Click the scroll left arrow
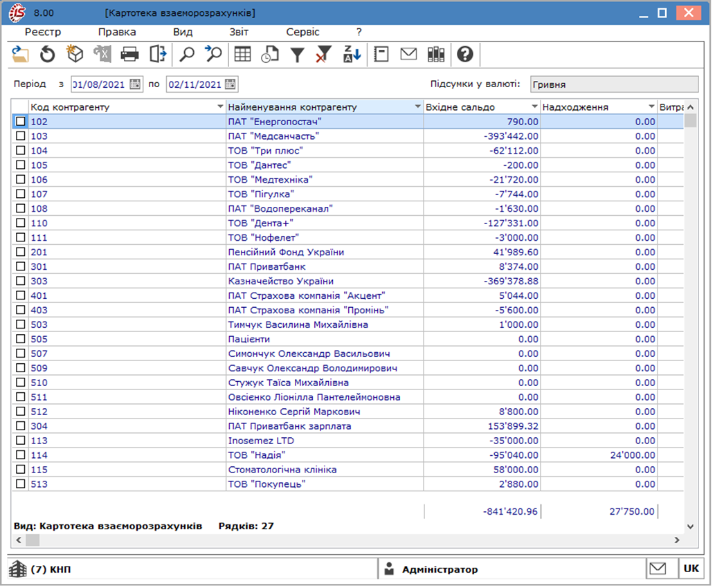715x588 pixels. point(19,540)
